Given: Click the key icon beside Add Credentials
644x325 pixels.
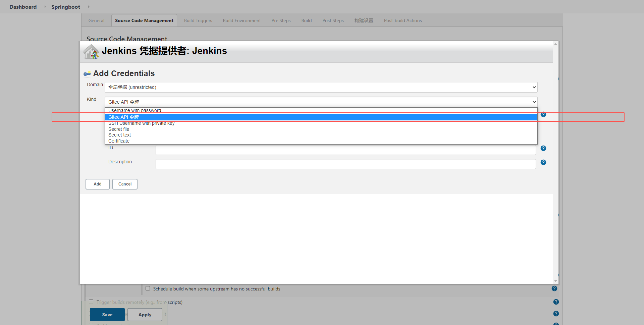Looking at the screenshot, I should pyautogui.click(x=87, y=74).
